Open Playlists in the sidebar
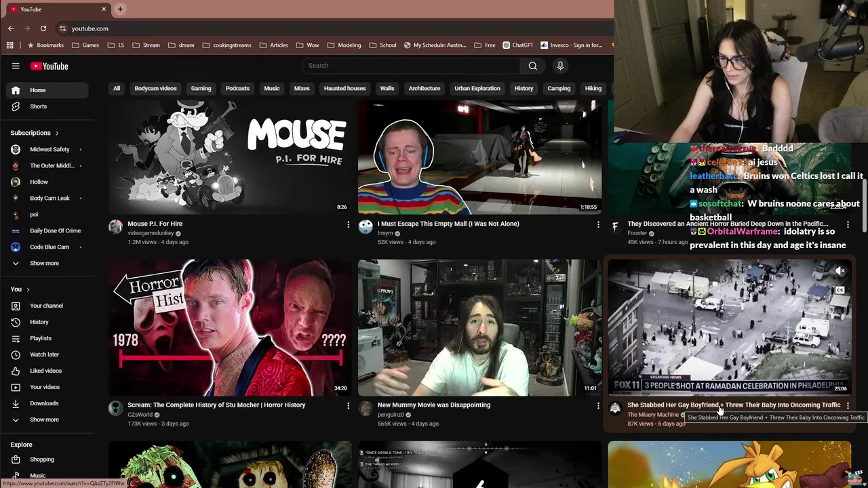868x488 pixels. [47, 338]
